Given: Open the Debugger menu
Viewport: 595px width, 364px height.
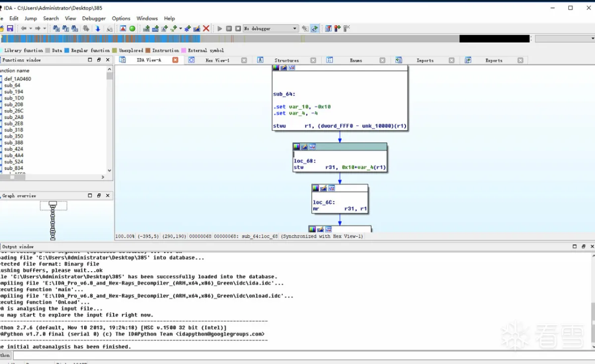Looking at the screenshot, I should coord(94,18).
